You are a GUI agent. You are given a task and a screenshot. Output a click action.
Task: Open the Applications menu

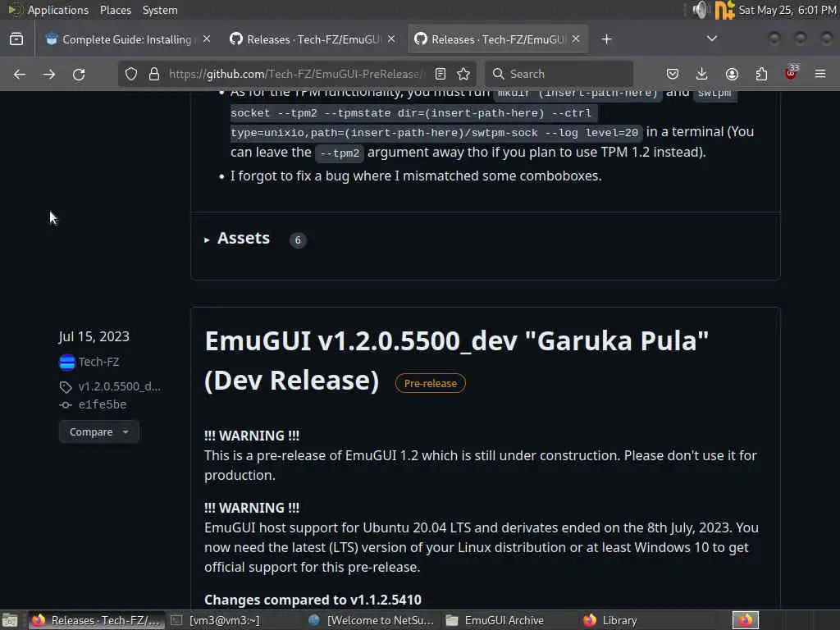(58, 10)
